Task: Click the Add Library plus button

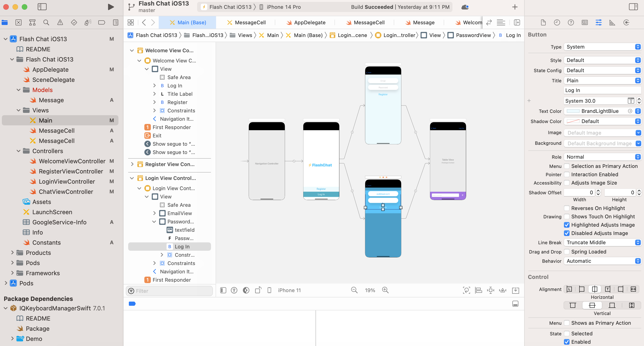Action: [x=514, y=7]
